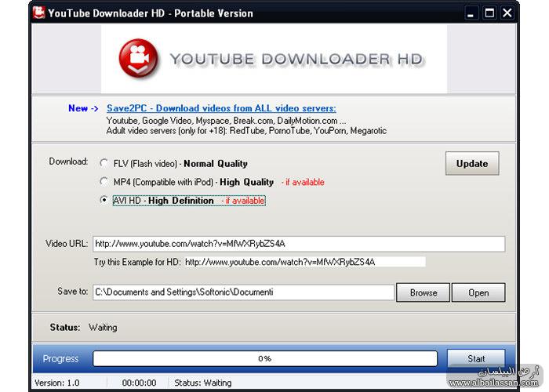Focus the Video URL input field
Screen dimensions: 549x392
[299, 244]
